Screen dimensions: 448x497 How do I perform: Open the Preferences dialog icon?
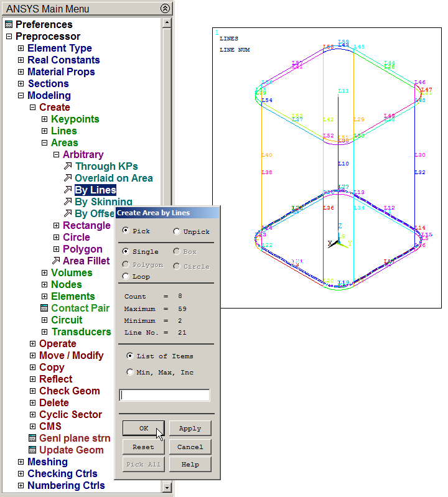point(9,24)
